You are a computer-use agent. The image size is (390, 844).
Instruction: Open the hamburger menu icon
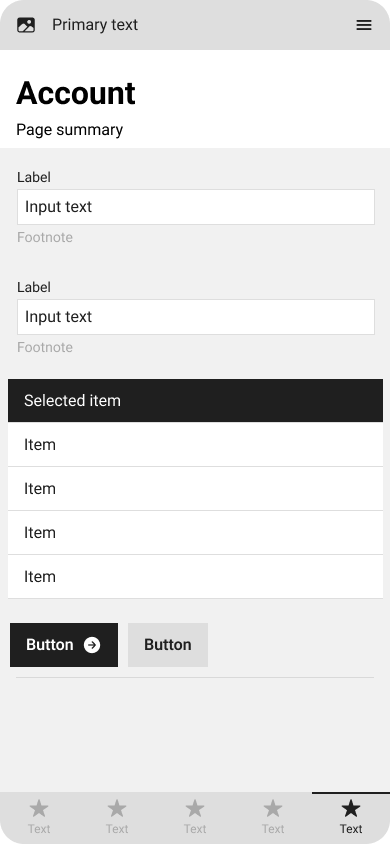pyautogui.click(x=364, y=25)
